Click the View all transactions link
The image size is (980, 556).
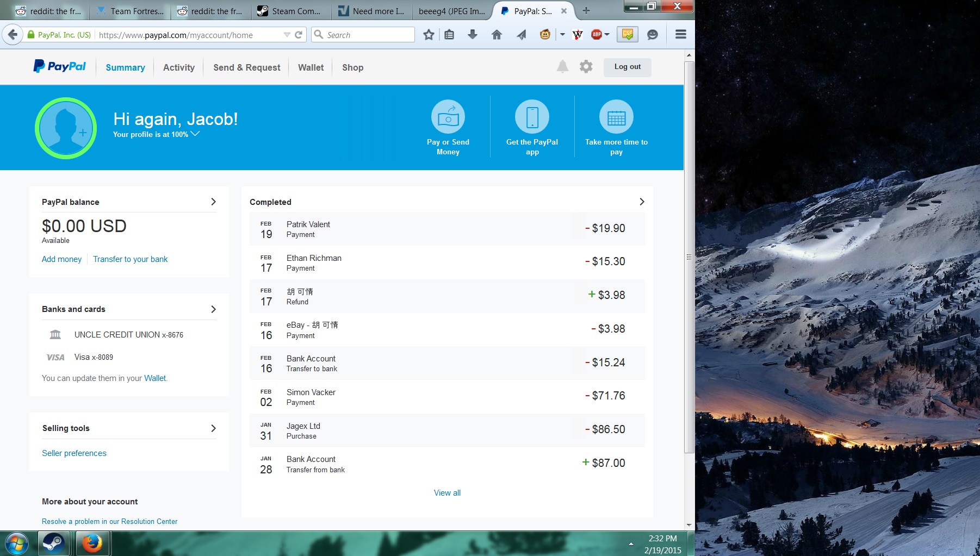pos(447,493)
